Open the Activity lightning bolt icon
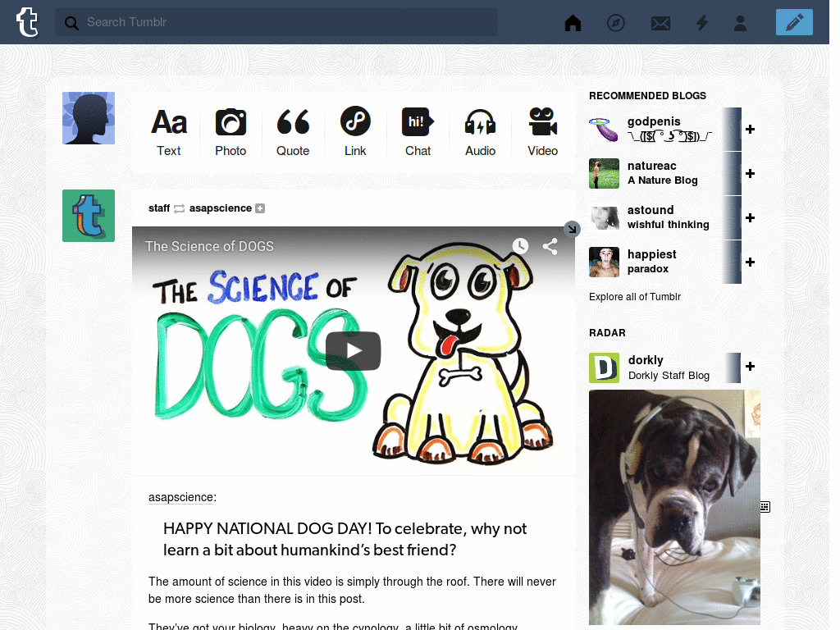The height and width of the screenshot is (630, 840). 702,22
